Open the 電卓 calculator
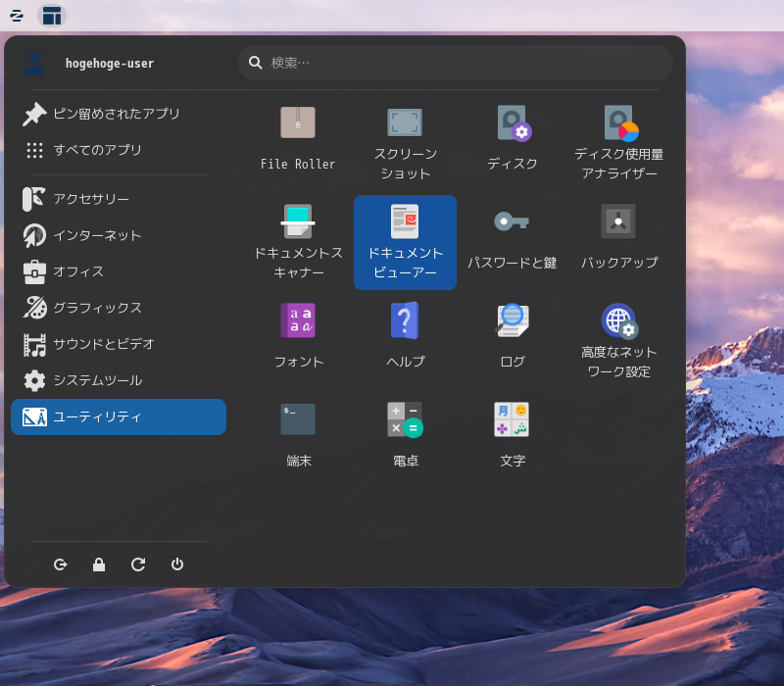 point(405,440)
